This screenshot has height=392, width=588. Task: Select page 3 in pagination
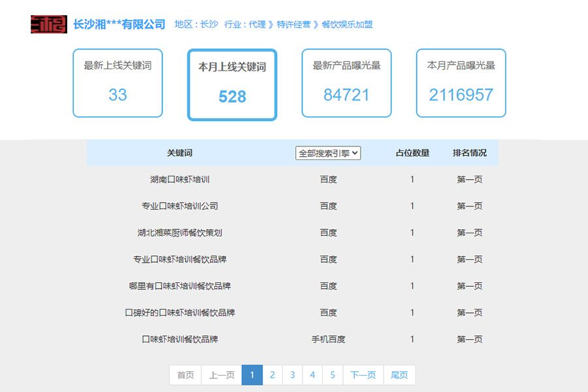point(292,375)
